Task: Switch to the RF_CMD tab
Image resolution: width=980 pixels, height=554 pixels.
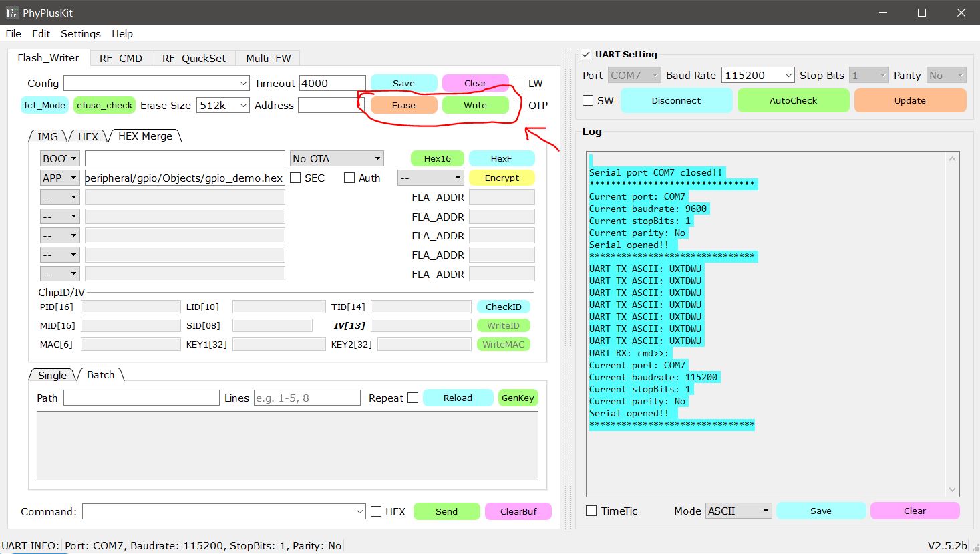Action: [121, 58]
